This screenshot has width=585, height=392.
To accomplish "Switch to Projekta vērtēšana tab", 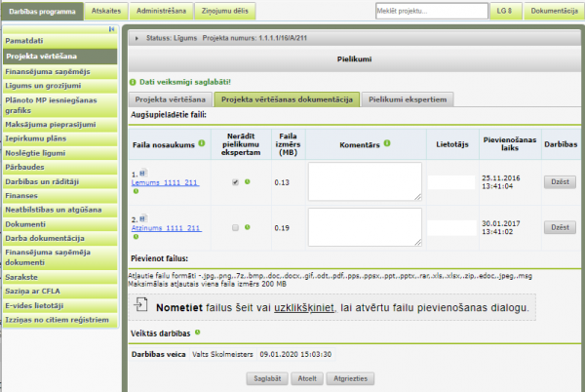I will 171,99.
